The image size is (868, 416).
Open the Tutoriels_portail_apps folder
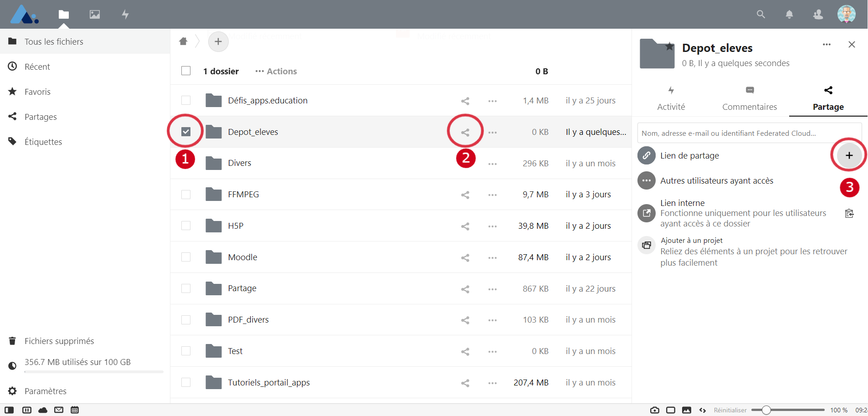pos(268,383)
